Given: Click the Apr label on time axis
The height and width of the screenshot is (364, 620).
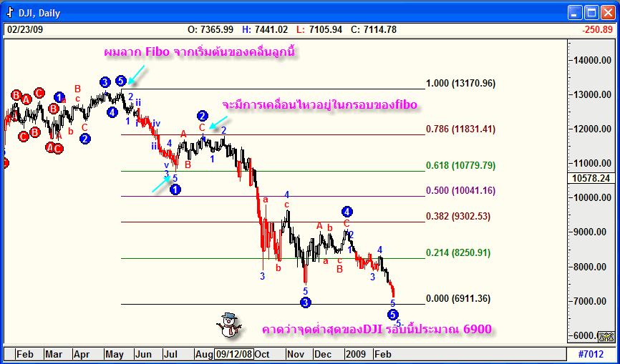Looking at the screenshot, I should [82, 354].
